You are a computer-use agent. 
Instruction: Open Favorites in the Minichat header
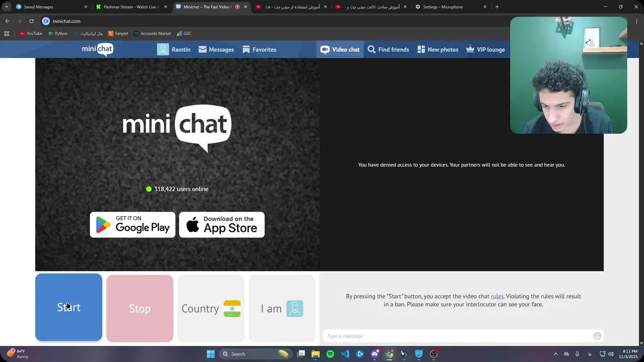click(260, 49)
